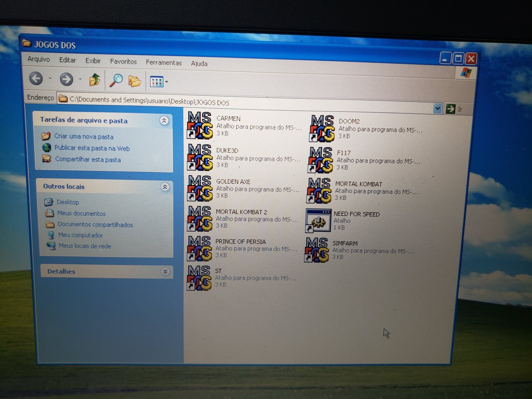Screen dimensions: 532x399
Task: Click Compartilhar esta pasta link
Action: coord(88,159)
